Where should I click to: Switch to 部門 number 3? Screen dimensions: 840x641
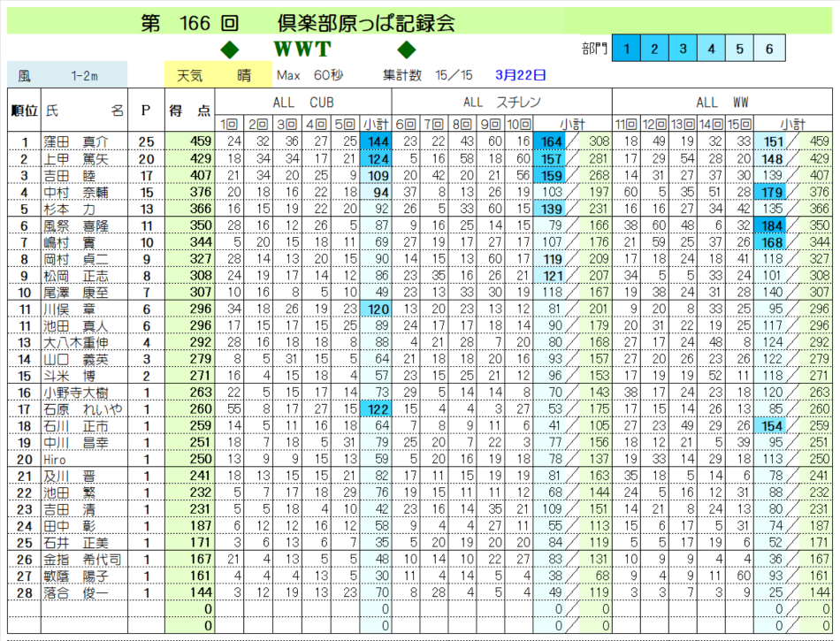(x=683, y=49)
